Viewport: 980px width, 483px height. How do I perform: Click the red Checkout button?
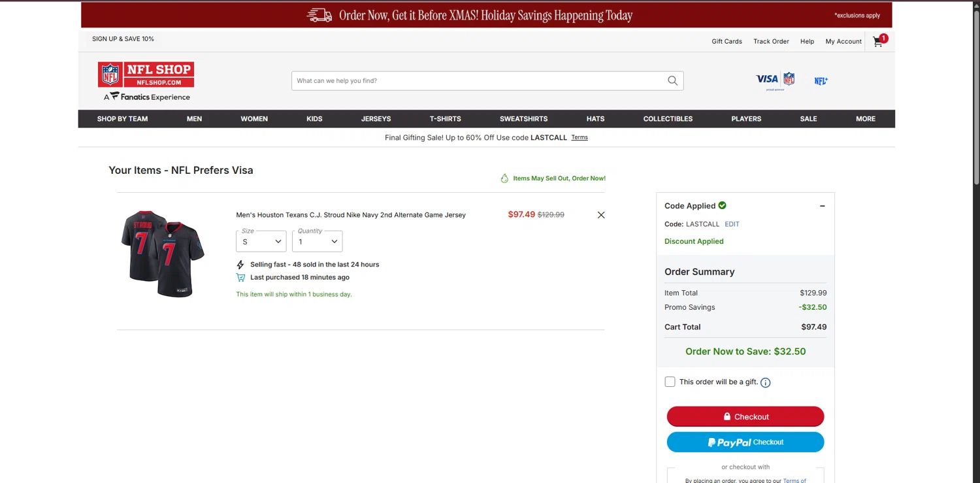click(x=745, y=416)
